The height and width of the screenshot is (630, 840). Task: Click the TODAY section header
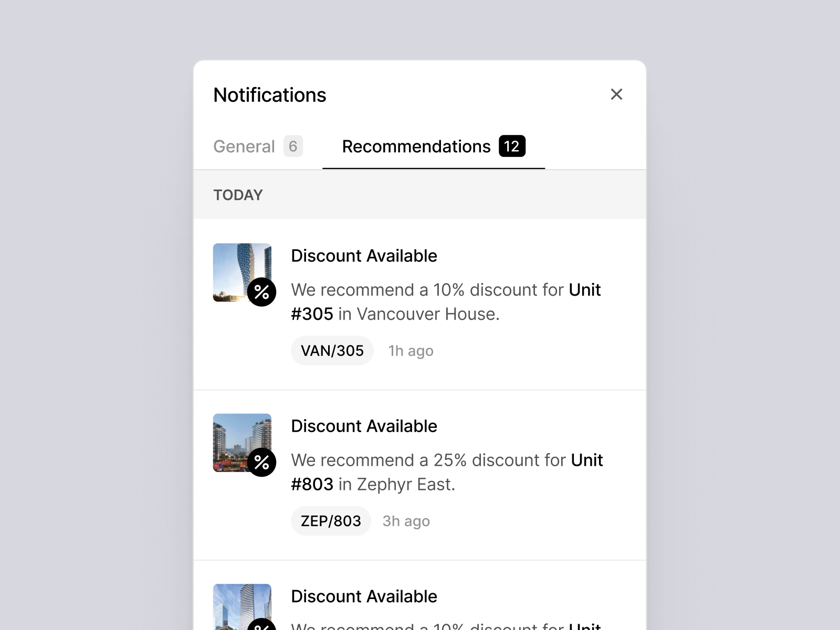(238, 195)
